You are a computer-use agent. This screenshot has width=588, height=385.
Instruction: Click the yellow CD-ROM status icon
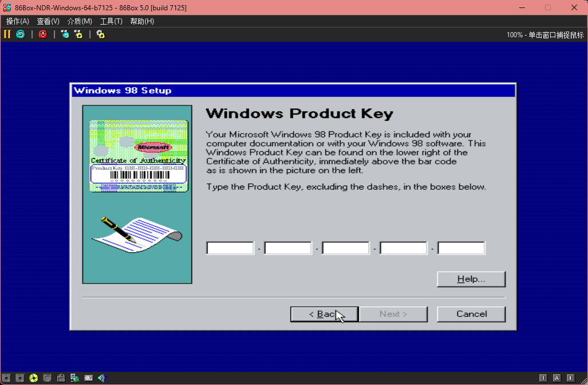pos(33,378)
